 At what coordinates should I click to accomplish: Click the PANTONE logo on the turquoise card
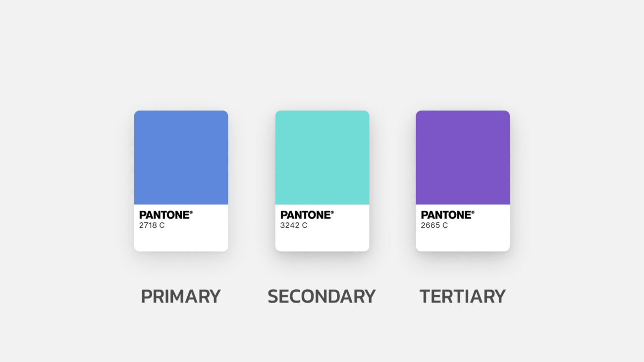pos(307,215)
